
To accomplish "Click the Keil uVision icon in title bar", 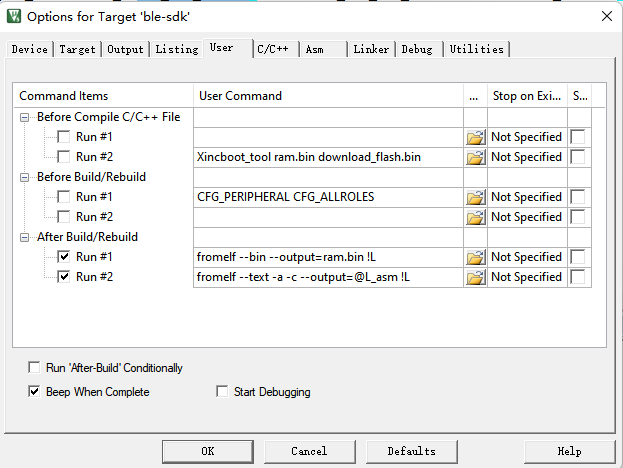I will click(x=14, y=16).
